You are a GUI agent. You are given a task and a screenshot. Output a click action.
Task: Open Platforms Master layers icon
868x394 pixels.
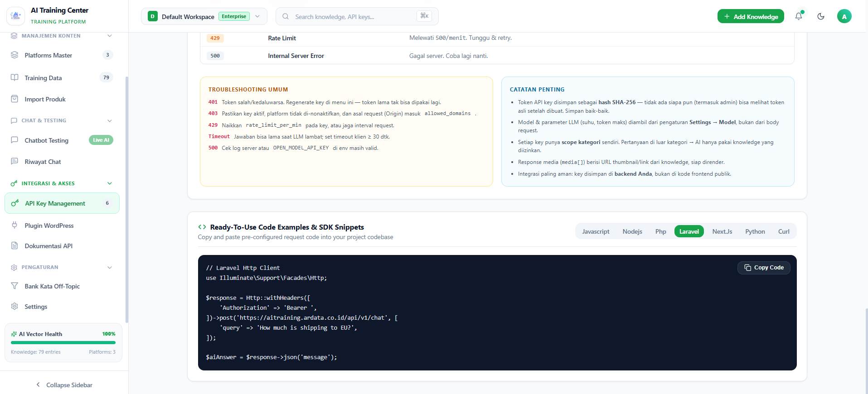point(15,55)
